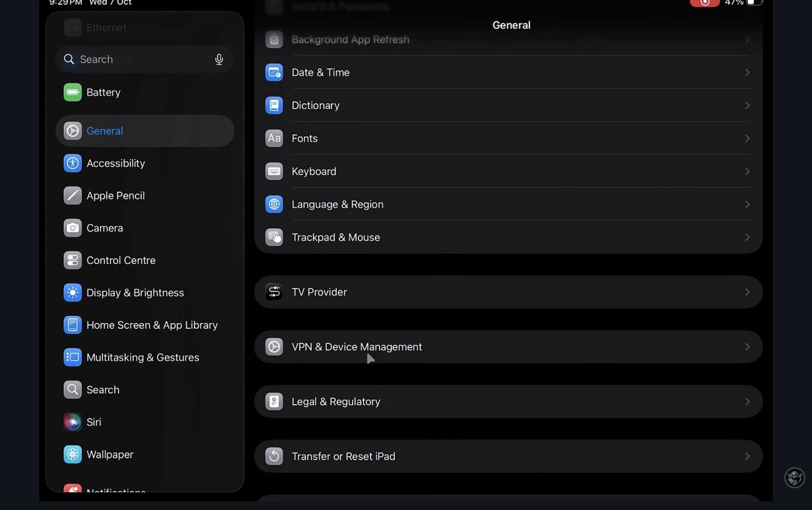Viewport: 812px width, 510px height.
Task: Open the Wallpaper flower icon
Action: click(x=73, y=454)
